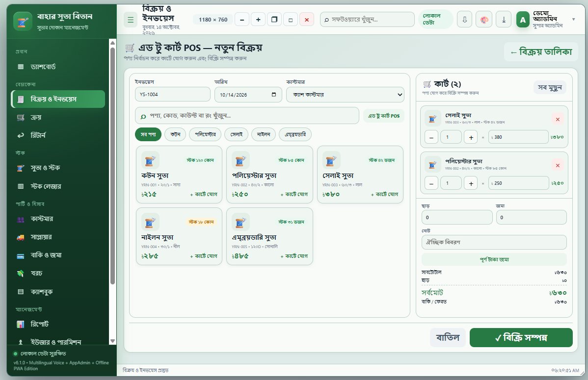
Task: Filter products by সেলাই
Action: (x=236, y=134)
